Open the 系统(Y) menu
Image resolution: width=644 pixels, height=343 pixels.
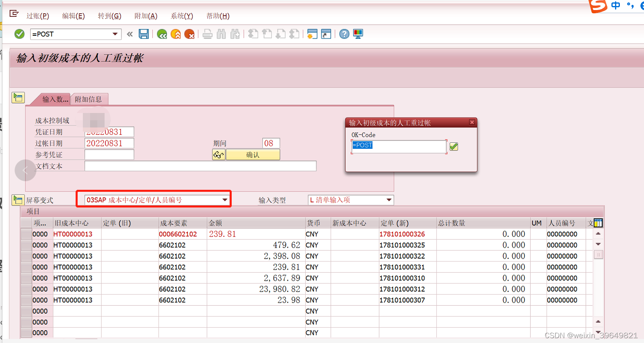coord(182,16)
